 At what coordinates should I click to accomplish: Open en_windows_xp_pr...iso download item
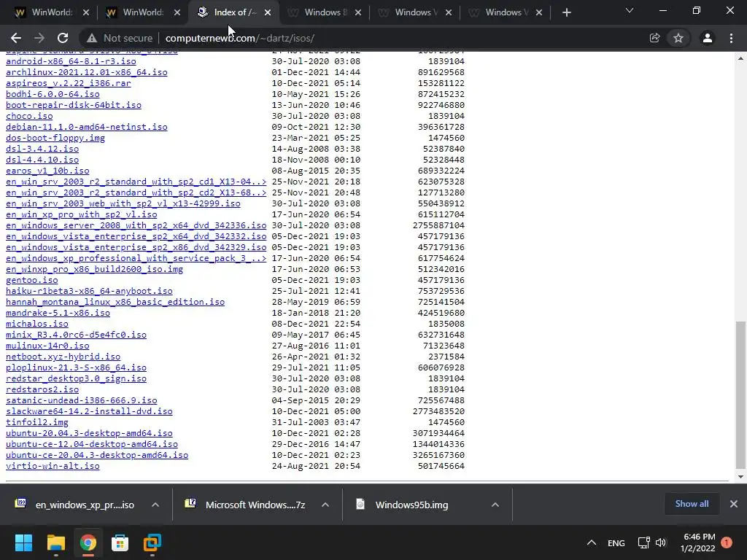(x=75, y=505)
